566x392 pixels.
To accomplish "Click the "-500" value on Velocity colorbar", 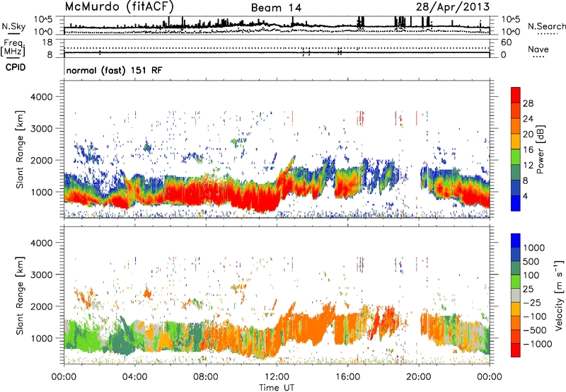I will point(535,330).
